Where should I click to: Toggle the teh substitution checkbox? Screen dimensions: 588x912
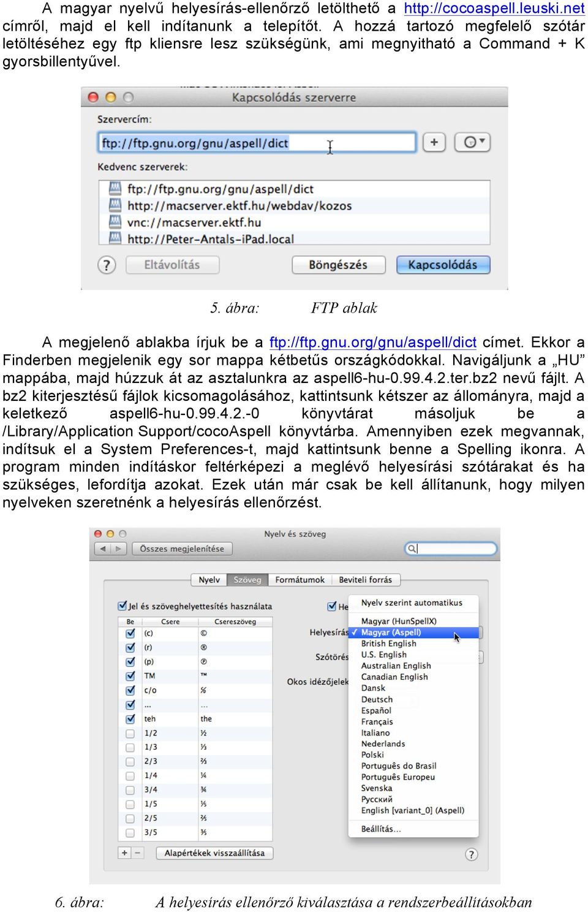click(130, 718)
